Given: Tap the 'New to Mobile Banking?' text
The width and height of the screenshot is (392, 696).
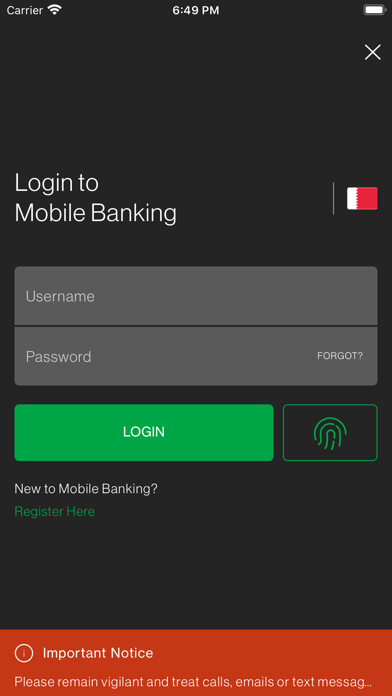Looking at the screenshot, I should (86, 489).
